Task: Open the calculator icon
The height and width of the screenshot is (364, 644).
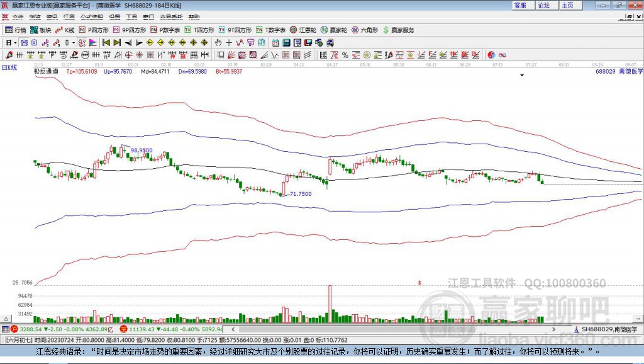Action: pyautogui.click(x=286, y=43)
